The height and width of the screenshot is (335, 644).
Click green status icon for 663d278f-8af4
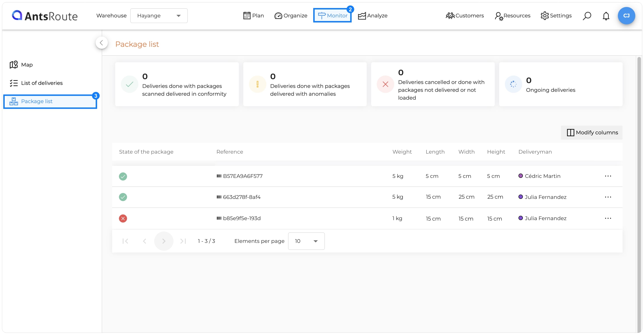click(x=123, y=197)
